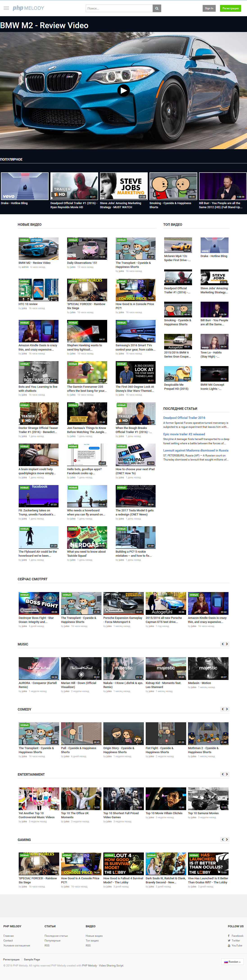
Task: Read Lawsuit against Madonna dismissed article
Action: pos(196,450)
